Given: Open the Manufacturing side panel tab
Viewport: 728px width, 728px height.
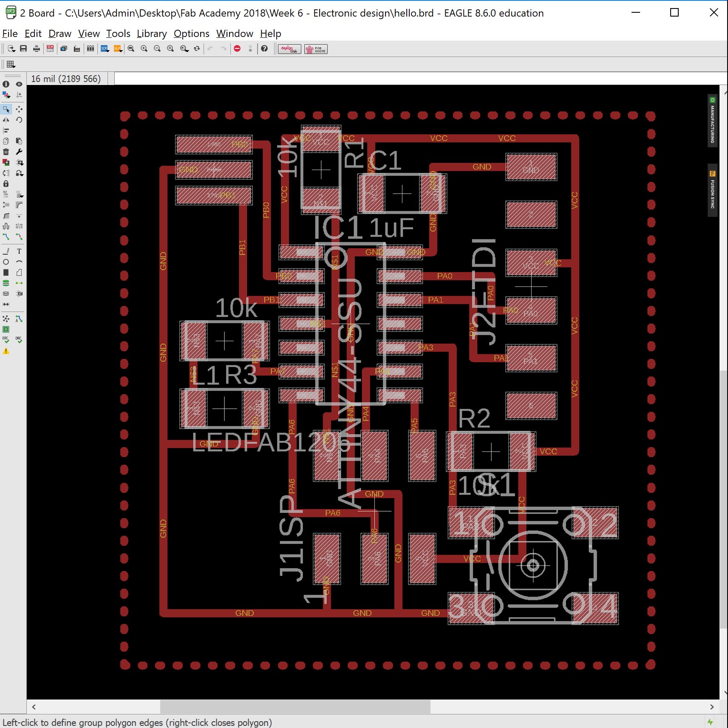Looking at the screenshot, I should click(713, 121).
